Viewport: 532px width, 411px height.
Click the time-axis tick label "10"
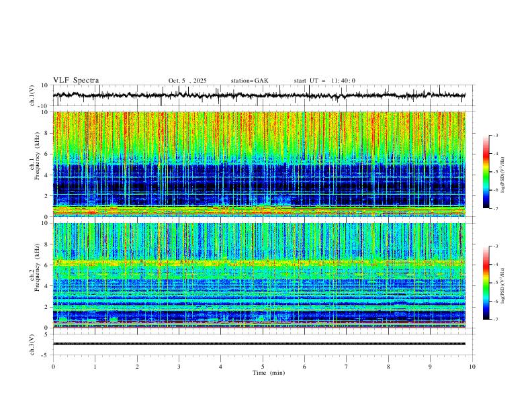pyautogui.click(x=472, y=367)
